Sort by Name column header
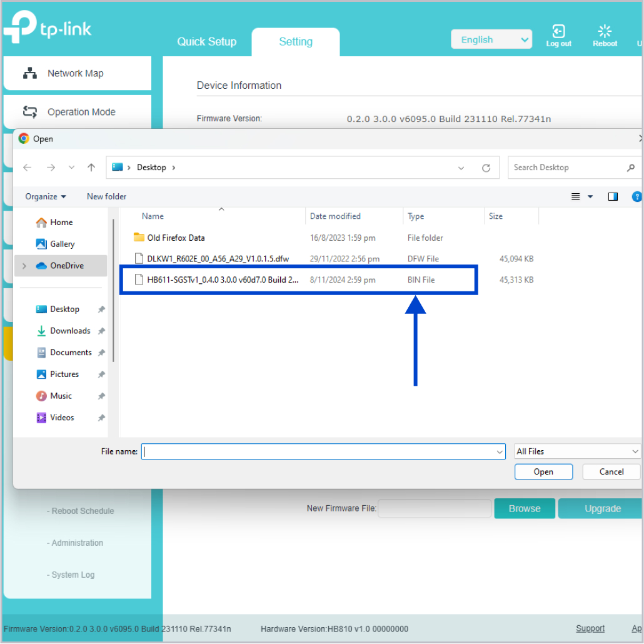This screenshot has height=644, width=644. point(153,216)
